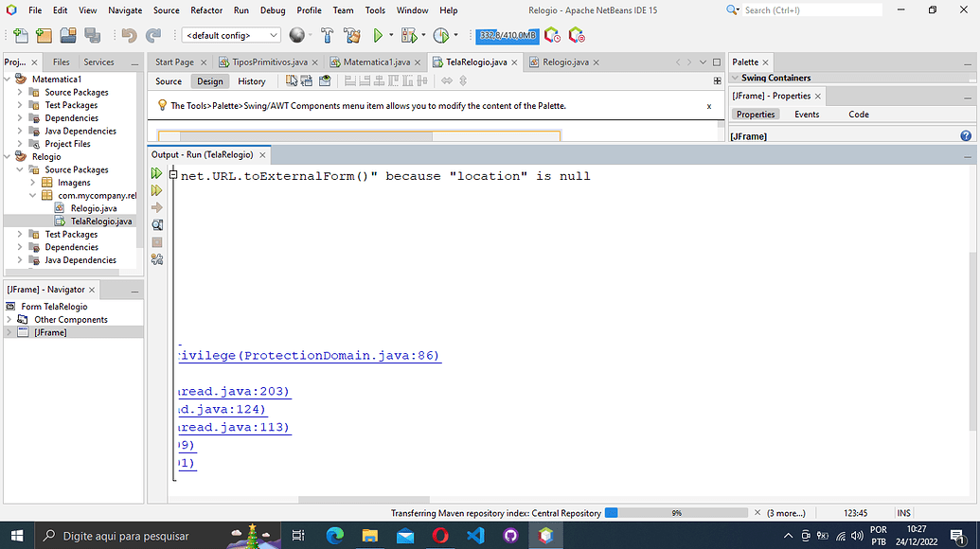Image resolution: width=980 pixels, height=549 pixels.
Task: Switch to the Design view of TelaRelogio.java
Action: tap(209, 81)
